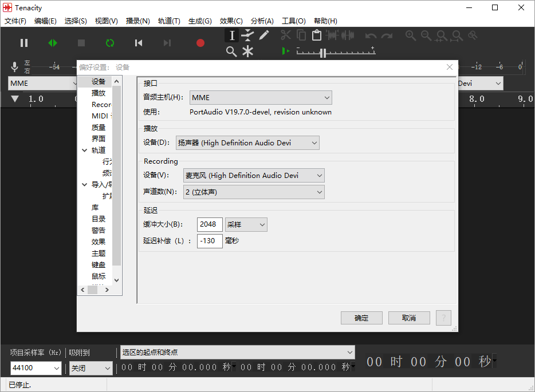
Task: Click the Pause playback button
Action: [24, 43]
